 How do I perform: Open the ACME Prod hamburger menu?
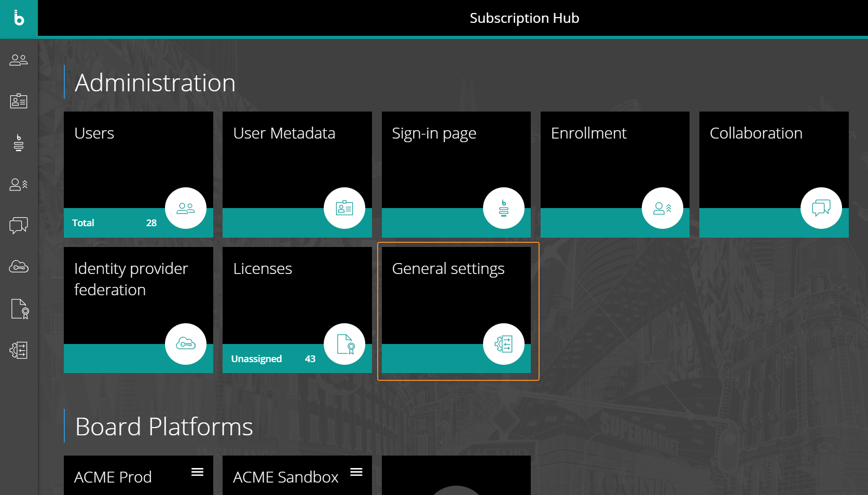coord(197,472)
